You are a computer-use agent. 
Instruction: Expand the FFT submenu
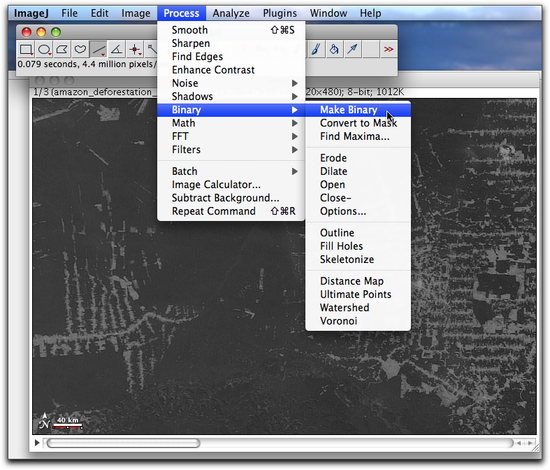pos(231,136)
